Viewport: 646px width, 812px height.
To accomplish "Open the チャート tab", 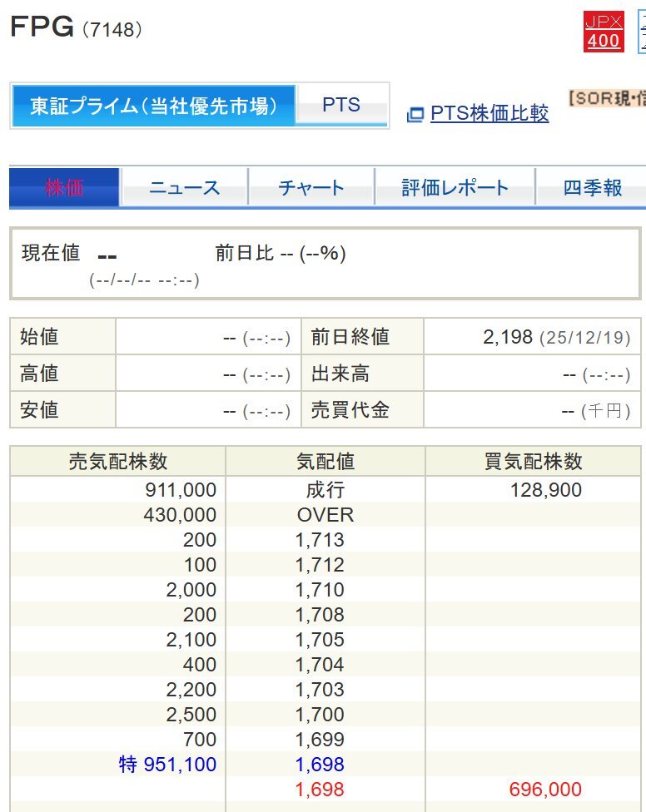I will (311, 187).
